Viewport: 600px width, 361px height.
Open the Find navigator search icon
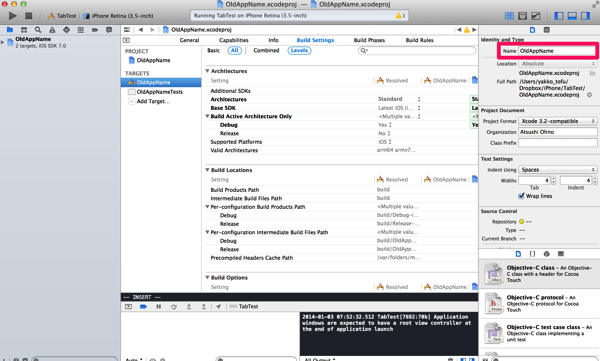coord(38,29)
